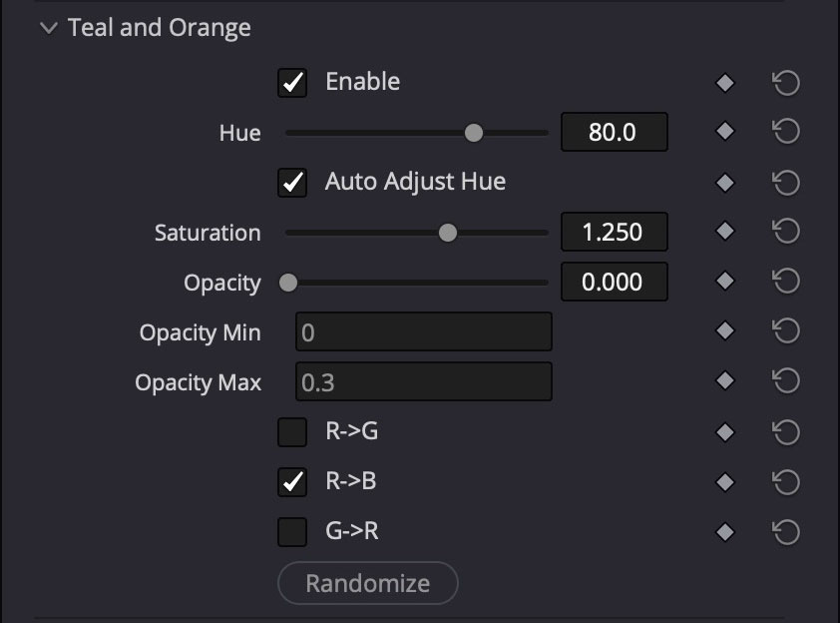Reset the R->B checkbox setting

point(786,482)
